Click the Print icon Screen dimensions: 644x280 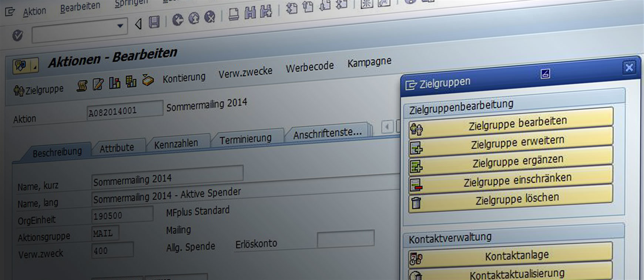tap(233, 14)
